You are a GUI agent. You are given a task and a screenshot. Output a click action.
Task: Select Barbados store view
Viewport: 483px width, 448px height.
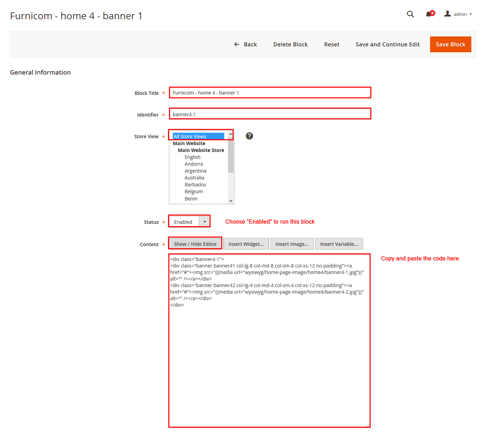click(x=195, y=185)
